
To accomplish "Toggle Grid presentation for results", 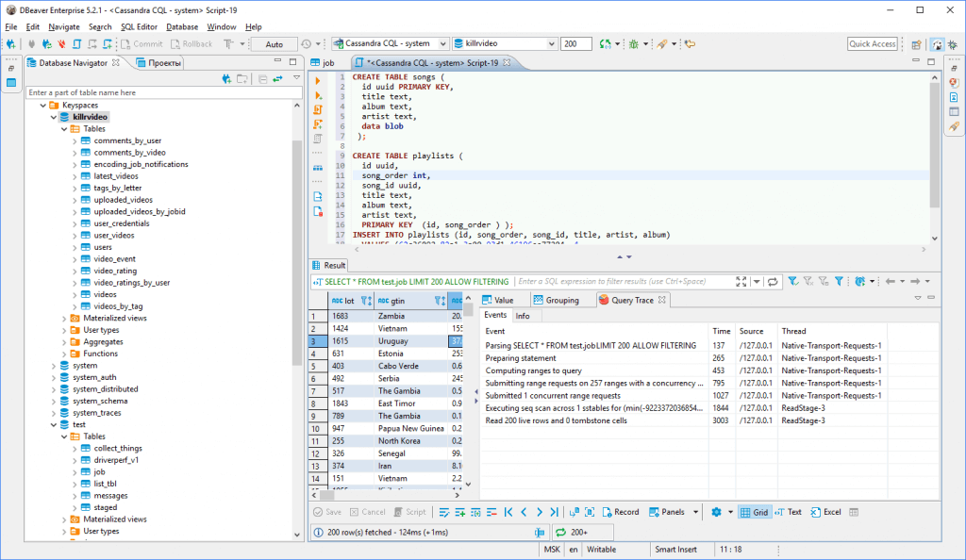I will (x=755, y=512).
